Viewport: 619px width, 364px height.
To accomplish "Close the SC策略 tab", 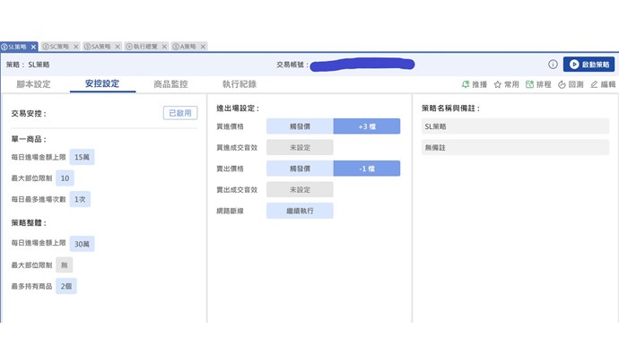I will pos(76,47).
